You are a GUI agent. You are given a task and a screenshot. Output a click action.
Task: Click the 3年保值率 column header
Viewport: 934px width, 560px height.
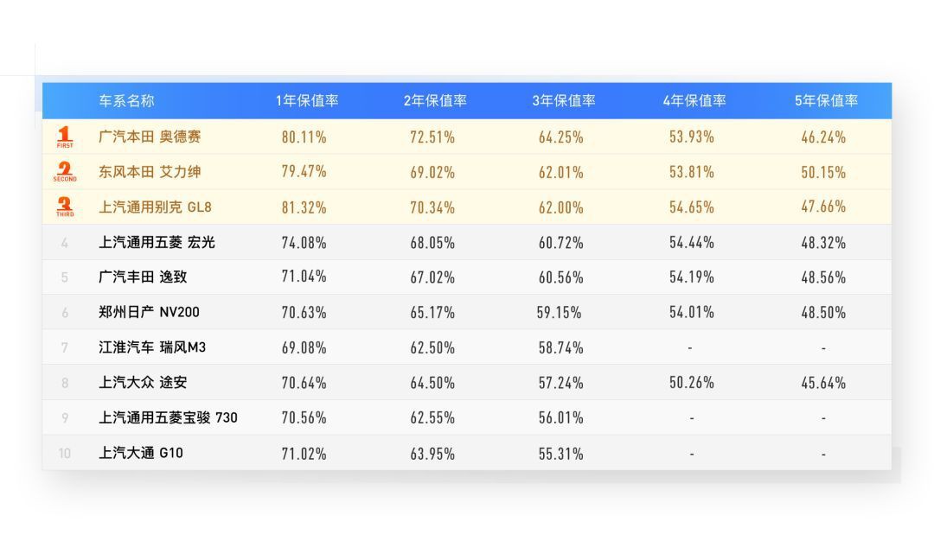click(564, 100)
